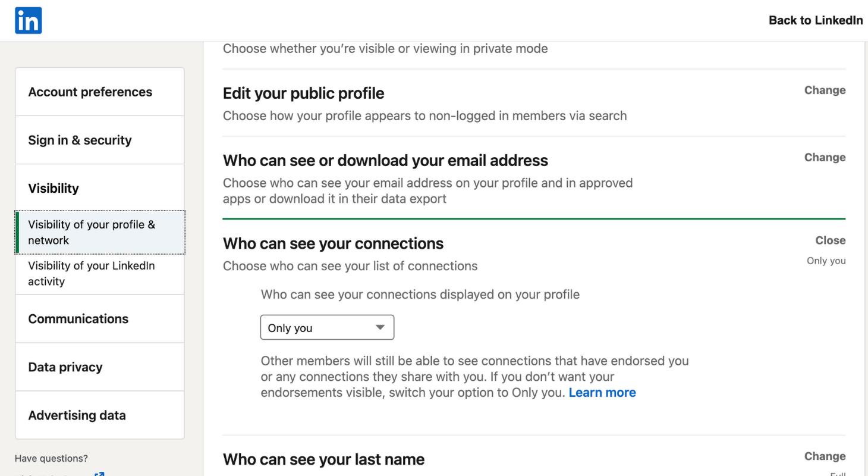
Task: Select Visibility of your profile & network
Action: (x=100, y=232)
